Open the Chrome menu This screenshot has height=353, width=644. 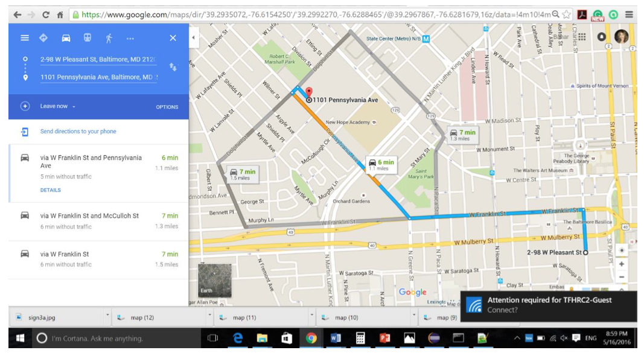(x=629, y=14)
